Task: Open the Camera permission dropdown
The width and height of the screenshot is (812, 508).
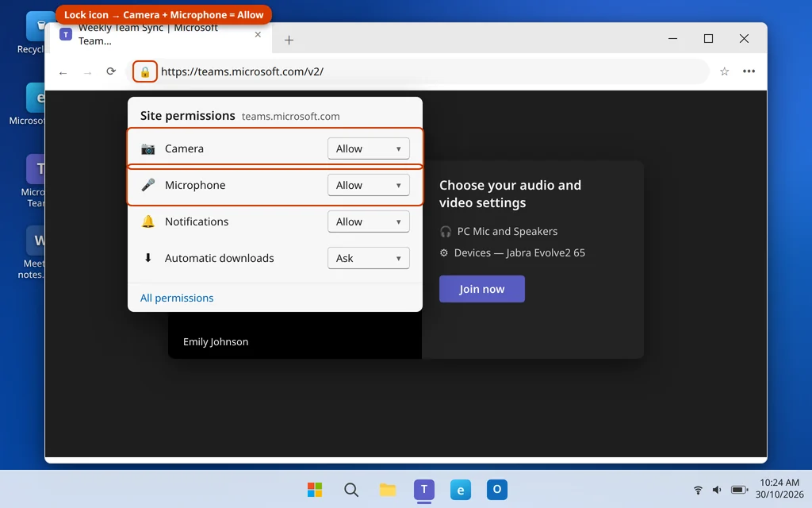Action: point(368,148)
